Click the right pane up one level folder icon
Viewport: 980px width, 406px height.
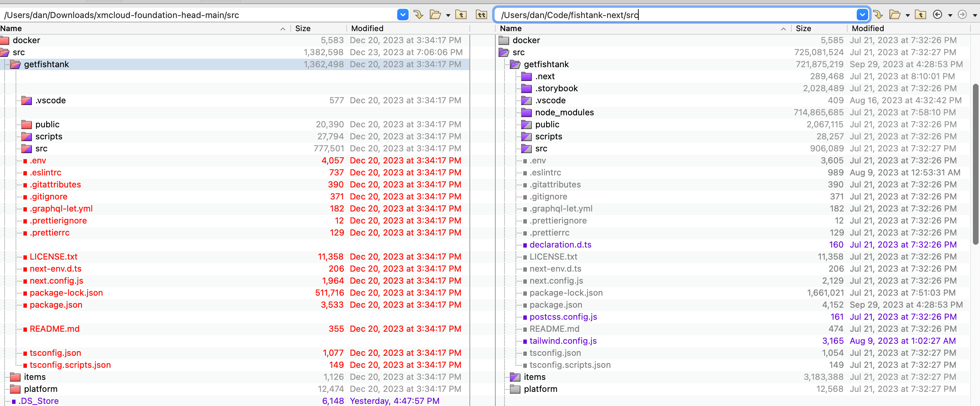click(x=920, y=15)
